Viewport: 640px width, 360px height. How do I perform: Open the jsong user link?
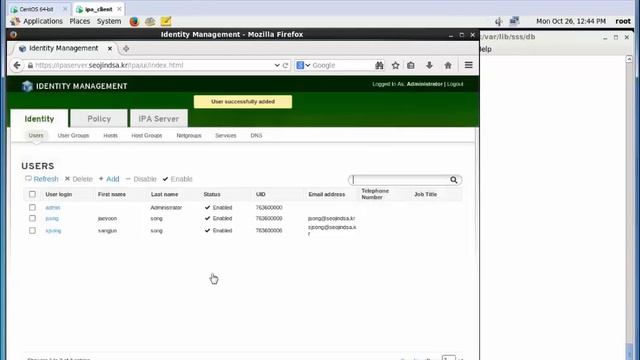point(52,219)
